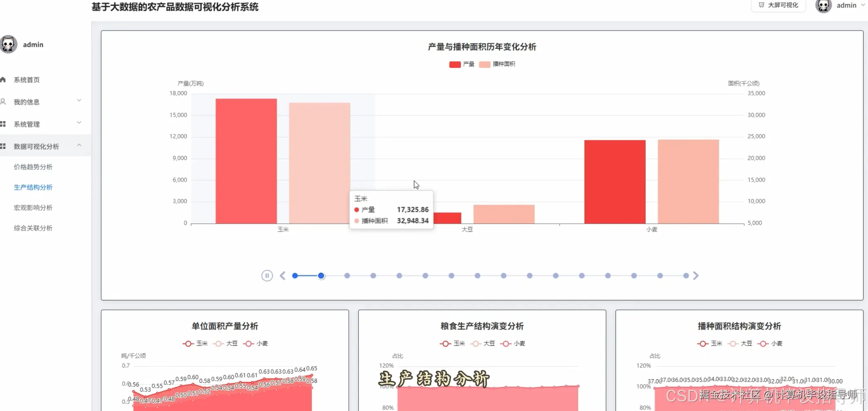This screenshot has width=868, height=411.
Task: Click the 粮食生产结构演变分析 chart title
Action: 482,326
